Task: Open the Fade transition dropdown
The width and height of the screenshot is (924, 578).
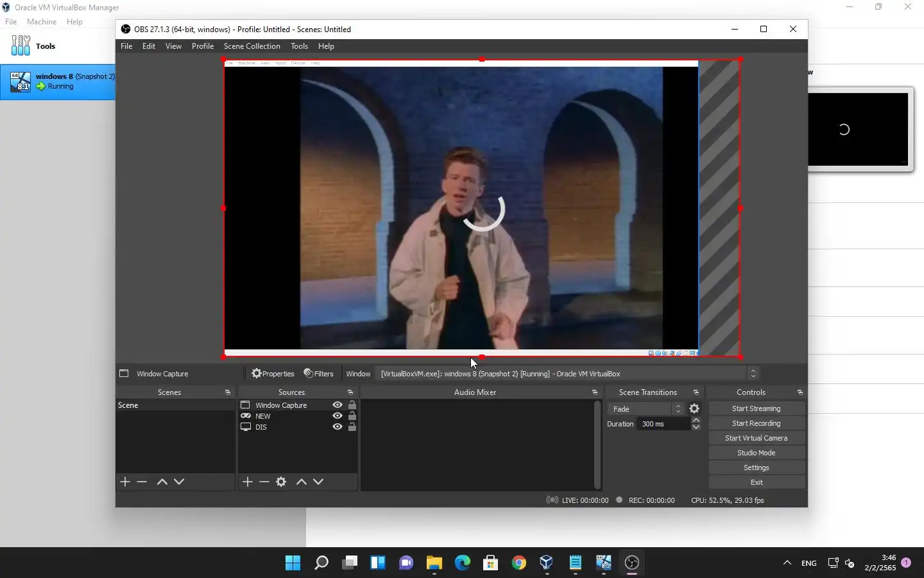Action: point(646,409)
